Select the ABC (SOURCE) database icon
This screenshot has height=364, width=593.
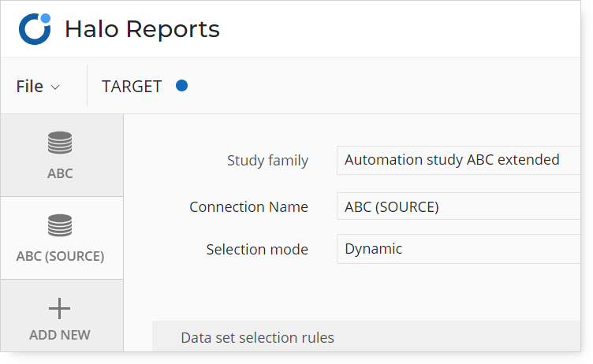click(60, 225)
